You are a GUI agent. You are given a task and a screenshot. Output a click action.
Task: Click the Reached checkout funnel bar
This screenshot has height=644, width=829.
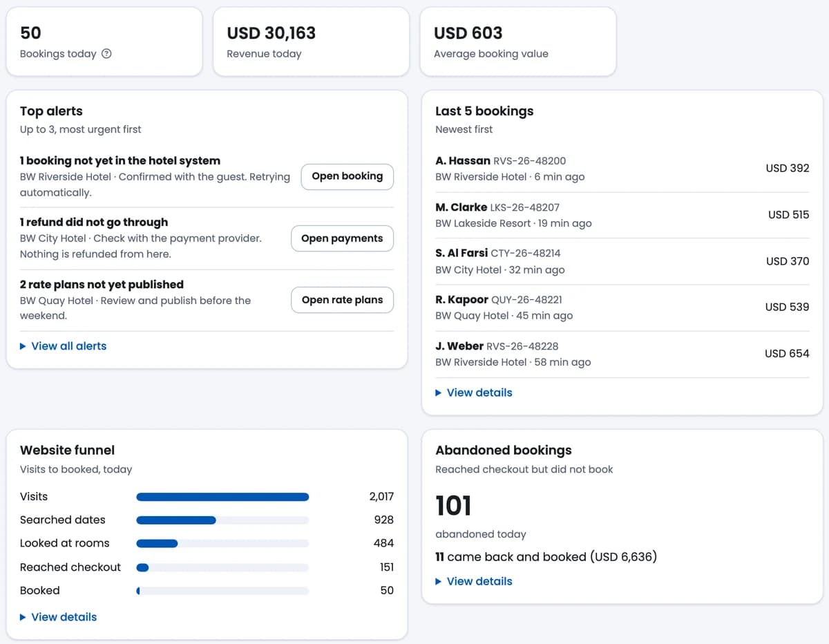222,567
